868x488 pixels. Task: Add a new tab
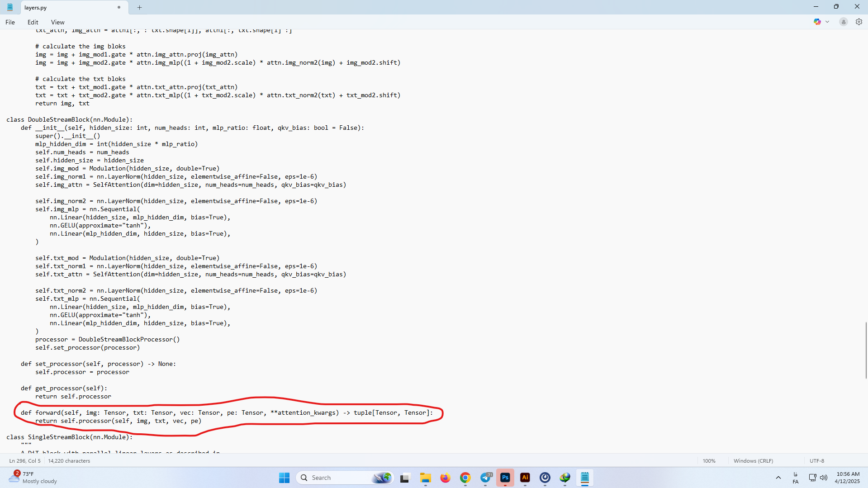pos(139,7)
